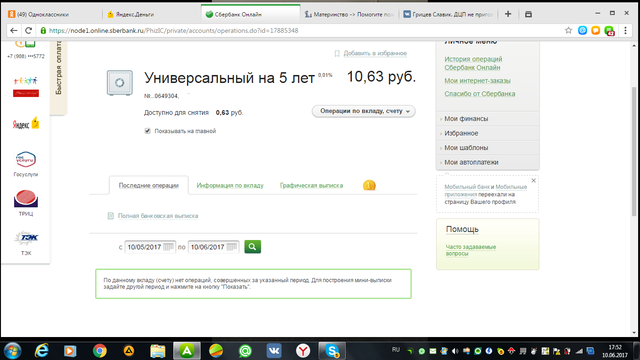Image resolution: width=640 pixels, height=360 pixels.
Task: Launch Skype from the taskbar
Action: click(332, 351)
